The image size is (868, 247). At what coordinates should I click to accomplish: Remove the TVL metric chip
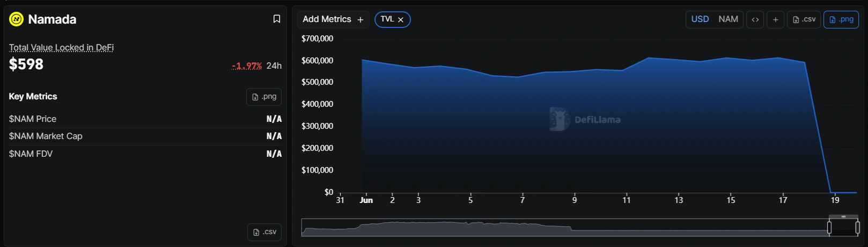(x=401, y=20)
